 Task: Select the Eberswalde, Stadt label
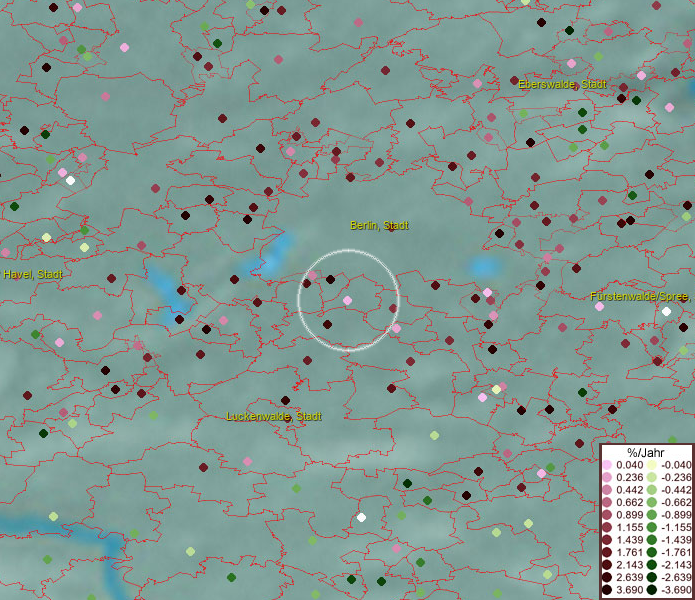tap(563, 84)
